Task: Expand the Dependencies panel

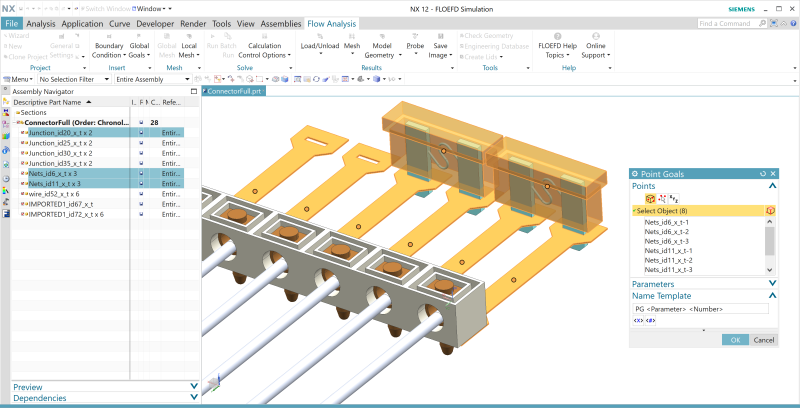Action: 193,397
